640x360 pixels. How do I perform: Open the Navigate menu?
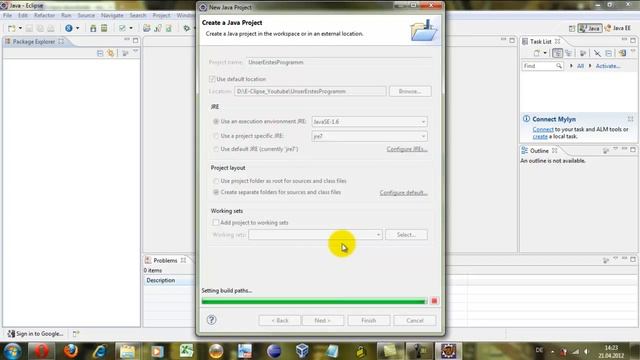(x=112, y=15)
